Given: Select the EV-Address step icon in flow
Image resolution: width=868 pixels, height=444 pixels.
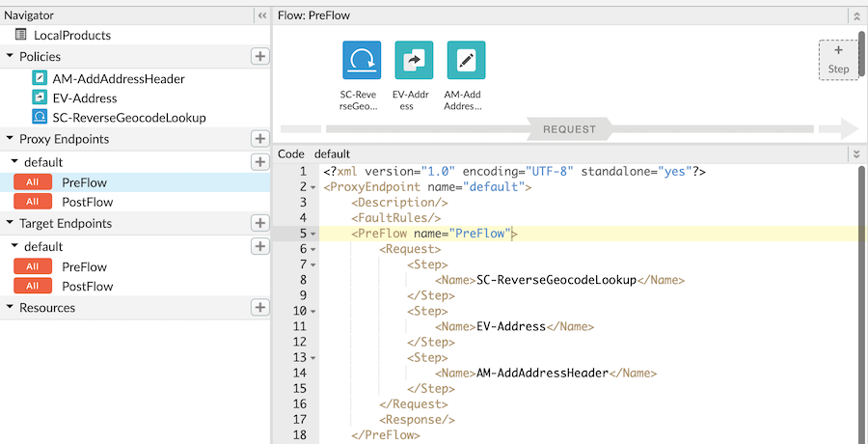Looking at the screenshot, I should pyautogui.click(x=414, y=61).
